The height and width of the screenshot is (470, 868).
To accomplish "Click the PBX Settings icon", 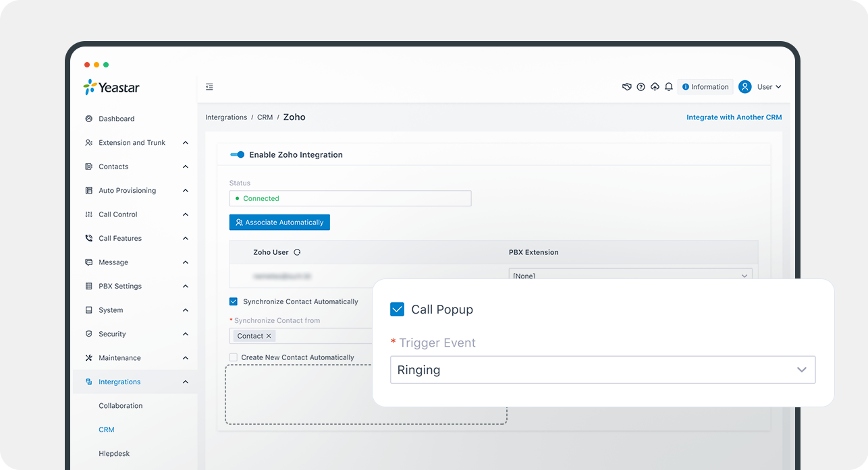I will pos(89,287).
